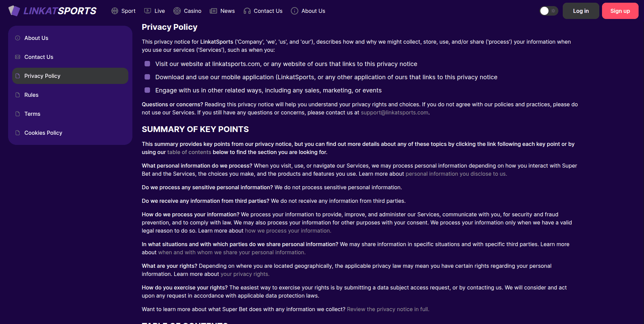Screen dimensions: 644x324
Task: Follow the table of contents link
Action: [189, 152]
